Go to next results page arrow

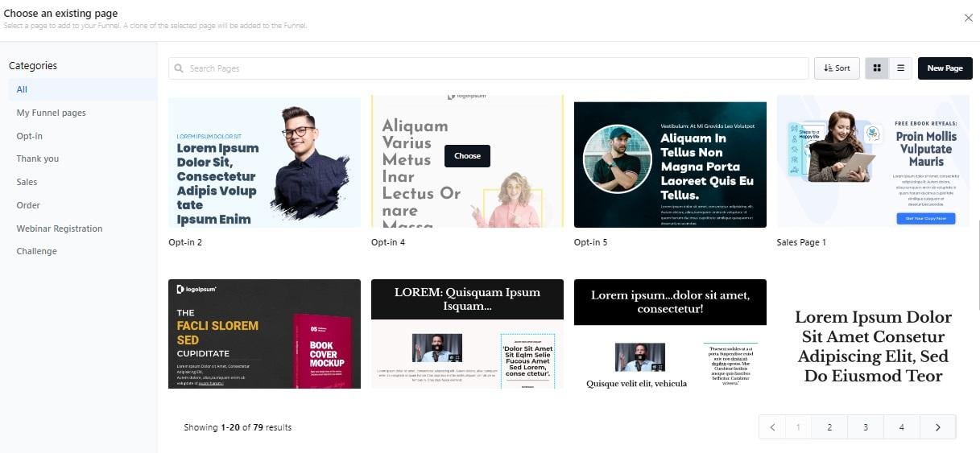coord(937,427)
